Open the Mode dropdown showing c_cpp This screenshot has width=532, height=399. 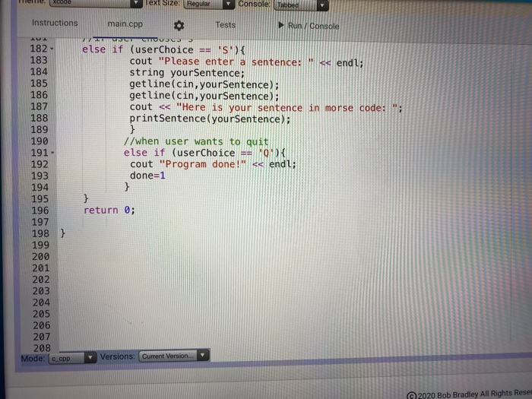pyautogui.click(x=73, y=358)
